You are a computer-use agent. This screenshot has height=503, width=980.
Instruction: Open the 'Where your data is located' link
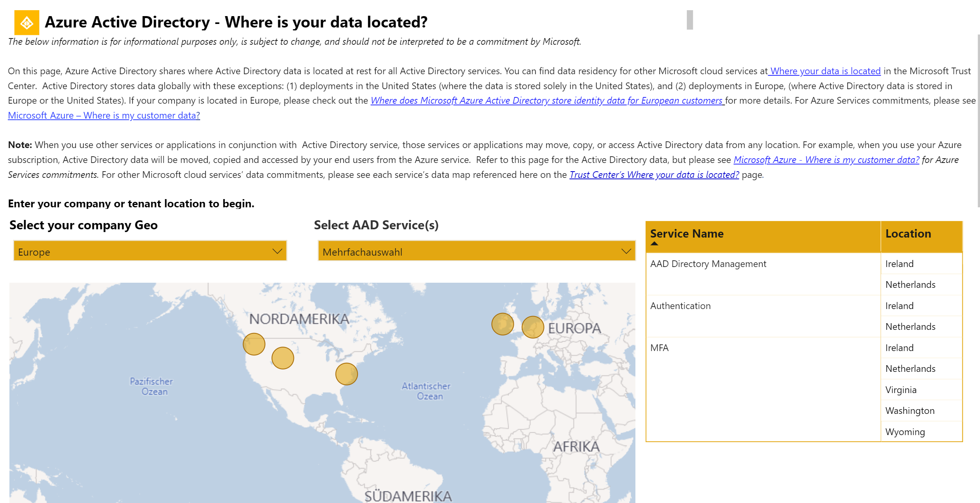click(x=825, y=71)
